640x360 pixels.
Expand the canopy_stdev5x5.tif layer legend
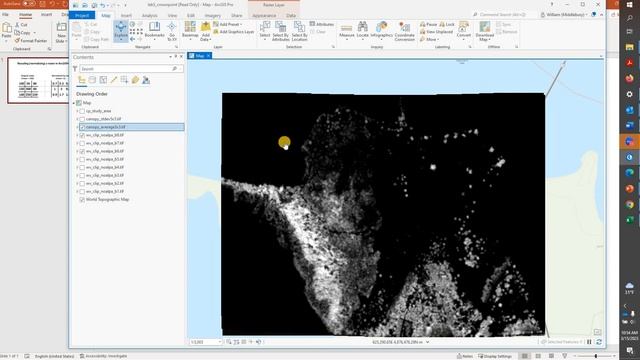click(x=77, y=119)
